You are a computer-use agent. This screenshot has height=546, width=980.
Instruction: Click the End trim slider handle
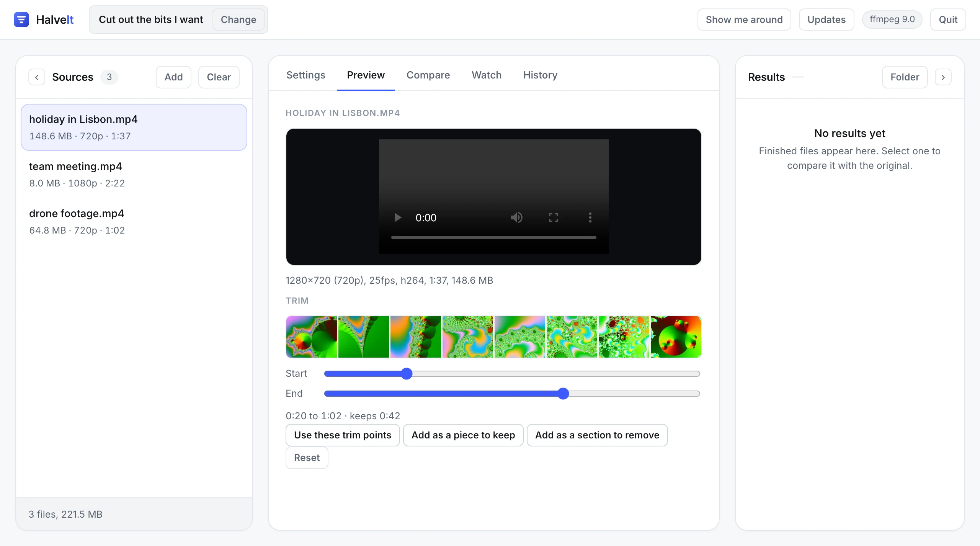coord(563,394)
